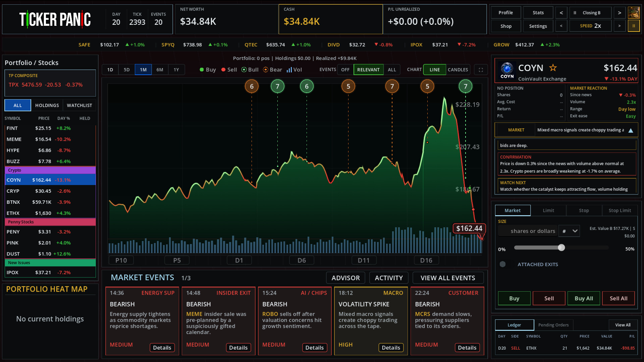Toggle the Vol bars indicator icon

289,70
